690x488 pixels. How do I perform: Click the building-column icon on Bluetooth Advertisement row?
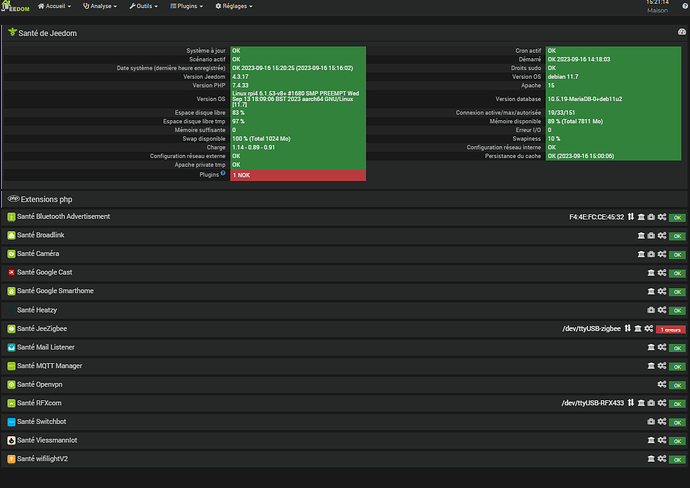[x=641, y=217]
